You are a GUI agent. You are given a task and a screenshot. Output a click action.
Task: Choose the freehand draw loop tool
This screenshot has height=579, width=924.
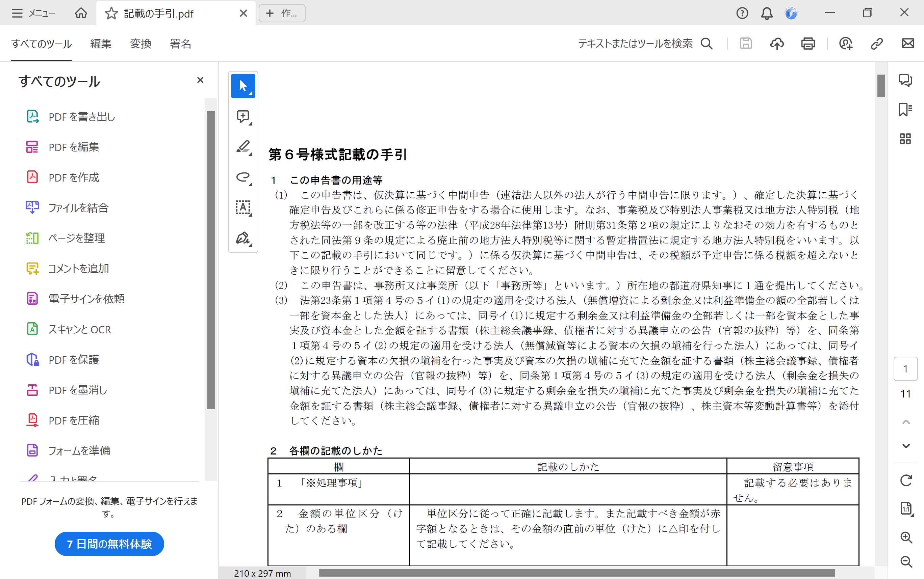(x=242, y=177)
